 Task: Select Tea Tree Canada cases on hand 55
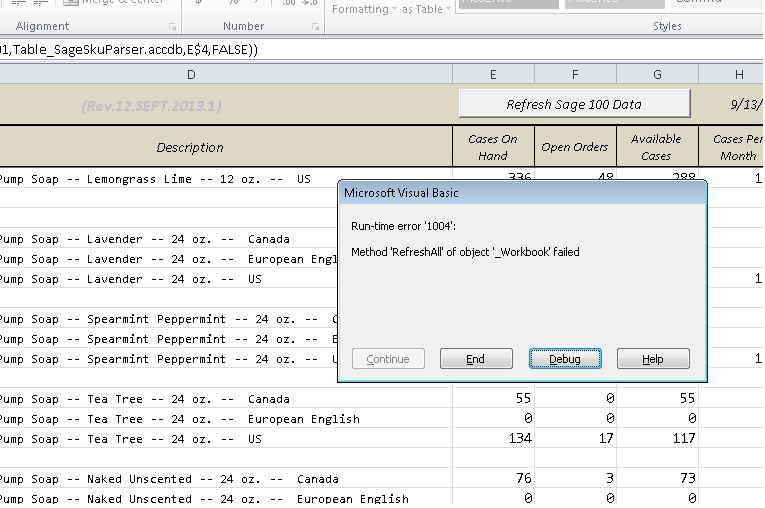tap(493, 398)
